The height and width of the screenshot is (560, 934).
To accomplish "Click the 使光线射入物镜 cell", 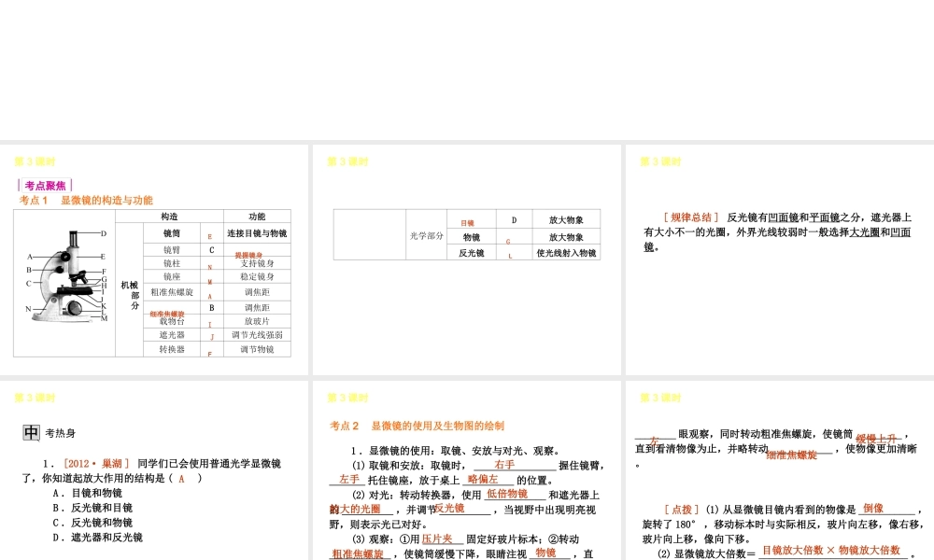I will point(567,253).
